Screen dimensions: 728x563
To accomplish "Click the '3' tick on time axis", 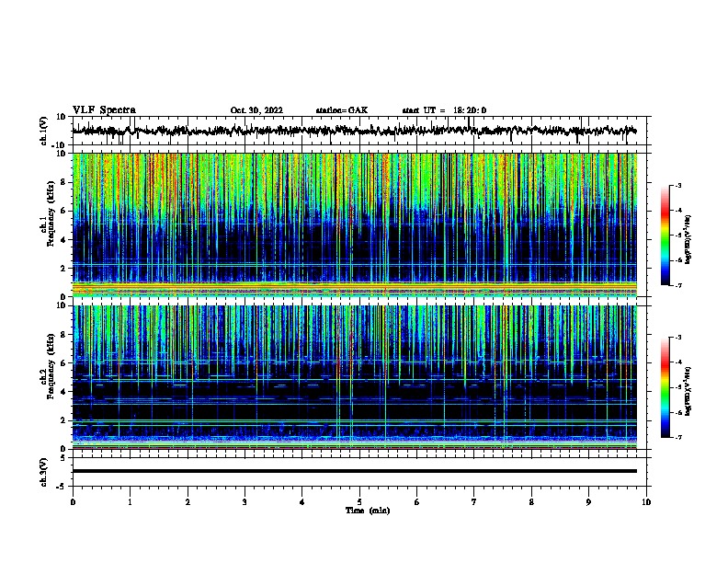I will tap(245, 502).
